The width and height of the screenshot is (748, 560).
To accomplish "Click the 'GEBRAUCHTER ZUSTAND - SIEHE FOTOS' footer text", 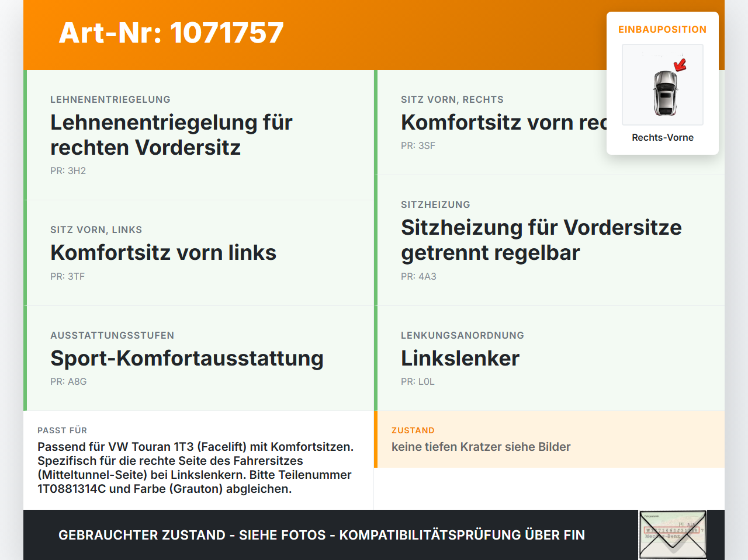I will pos(321,535).
